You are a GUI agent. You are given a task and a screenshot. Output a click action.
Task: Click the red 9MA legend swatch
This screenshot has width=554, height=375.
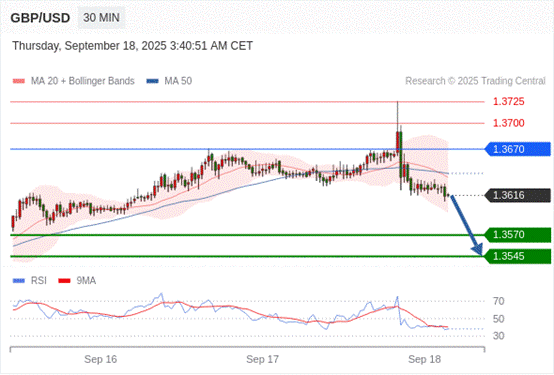click(x=64, y=281)
